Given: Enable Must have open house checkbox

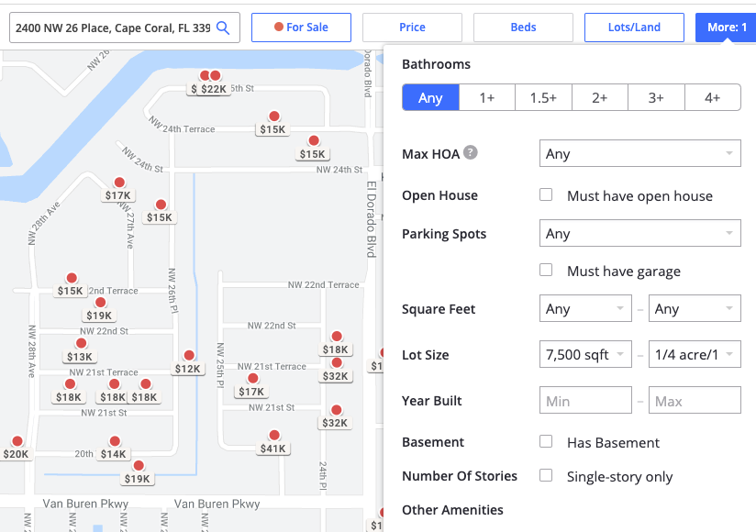Looking at the screenshot, I should (546, 195).
